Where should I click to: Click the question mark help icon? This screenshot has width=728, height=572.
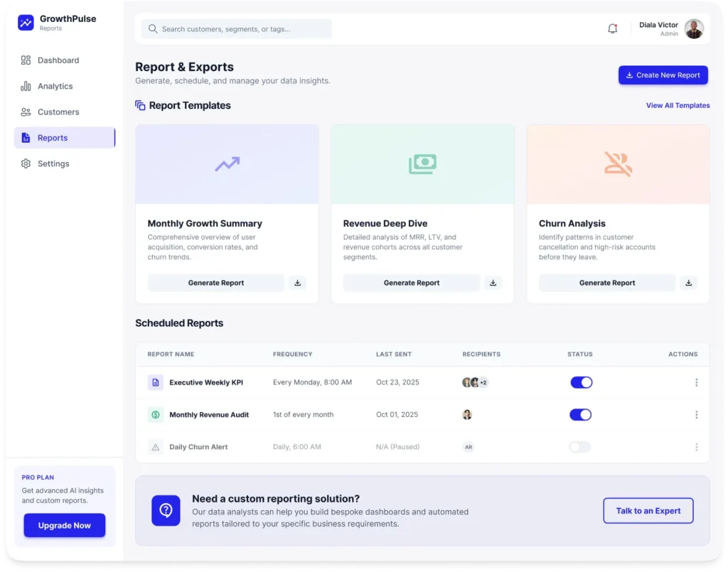click(166, 510)
